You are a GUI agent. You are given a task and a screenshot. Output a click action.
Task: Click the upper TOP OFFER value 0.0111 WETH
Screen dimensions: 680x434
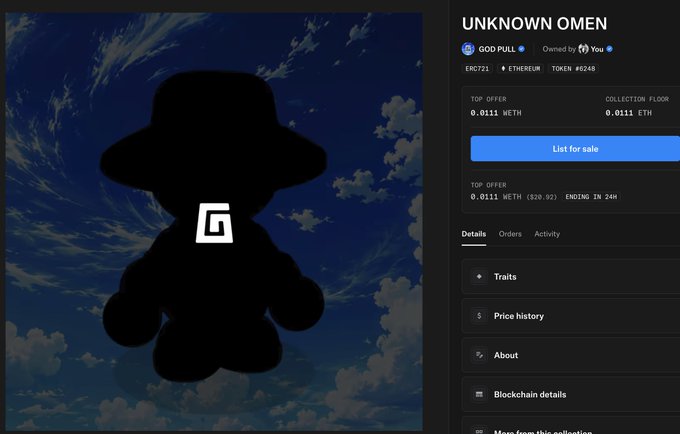pyautogui.click(x=496, y=113)
